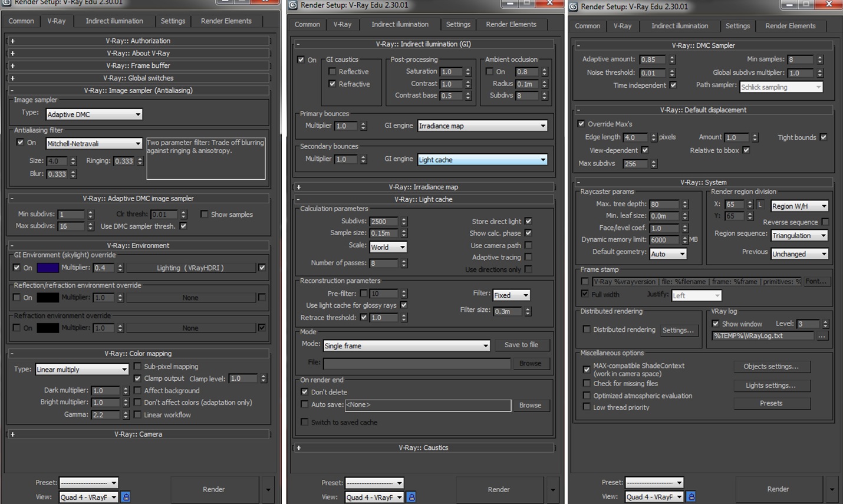
Task: Open the Color mapping Type dropdown Linear multiply
Action: pyautogui.click(x=82, y=369)
